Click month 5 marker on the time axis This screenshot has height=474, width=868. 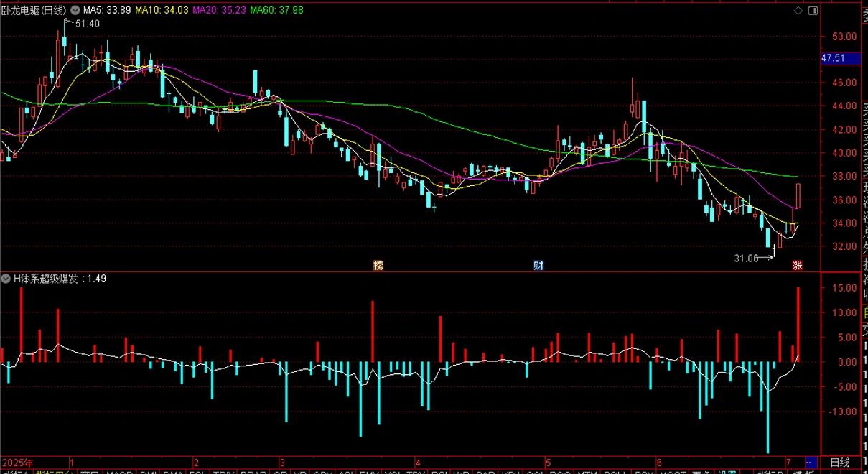547,462
